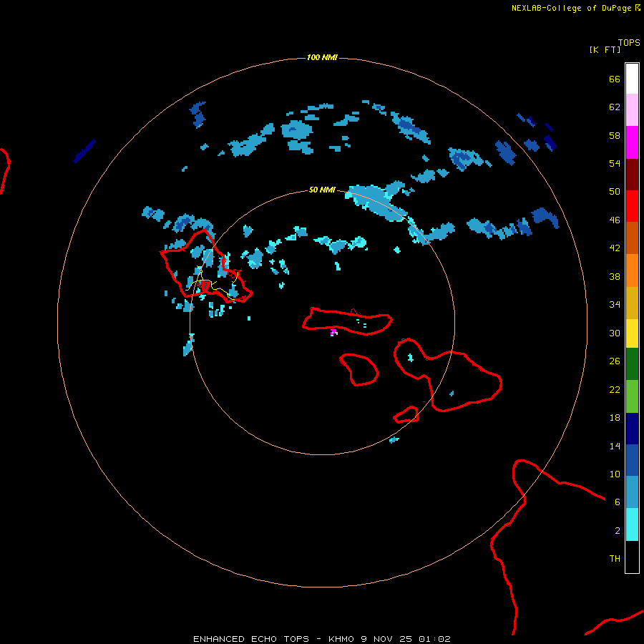This screenshot has width=644, height=644.
Task: Click the legend value '42'
Action: click(615, 248)
